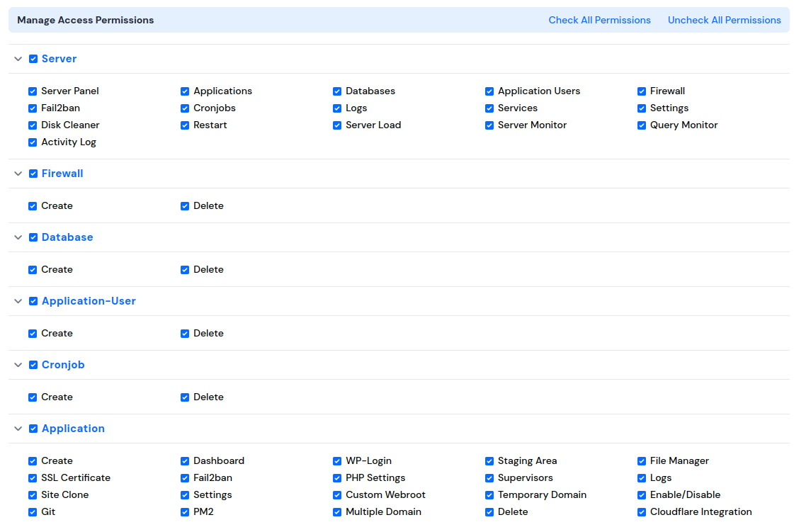The image size is (794, 532).
Task: Click the Uncheck All Permissions link
Action: coord(724,21)
